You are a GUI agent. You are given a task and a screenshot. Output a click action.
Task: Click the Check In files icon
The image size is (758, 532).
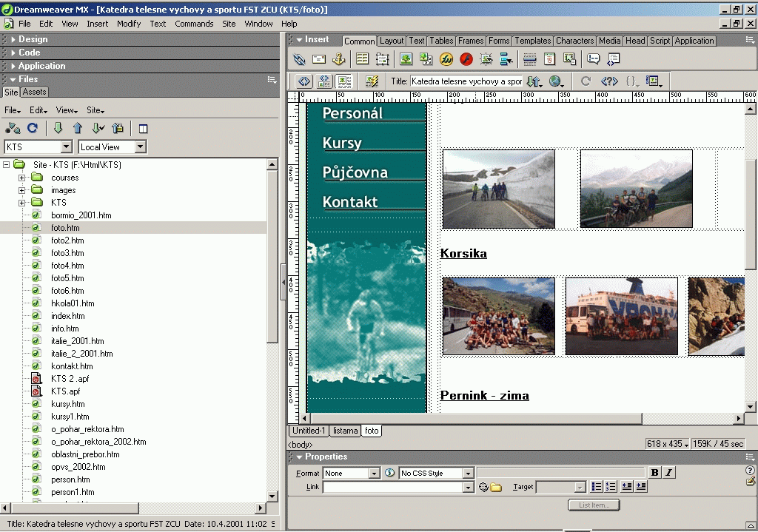pos(118,128)
